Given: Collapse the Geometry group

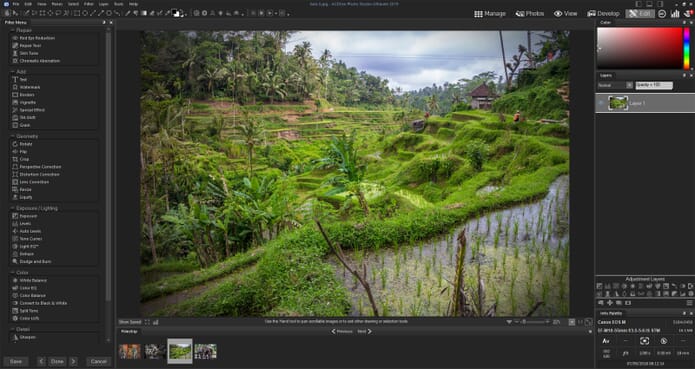Looking at the screenshot, I should tap(12, 136).
